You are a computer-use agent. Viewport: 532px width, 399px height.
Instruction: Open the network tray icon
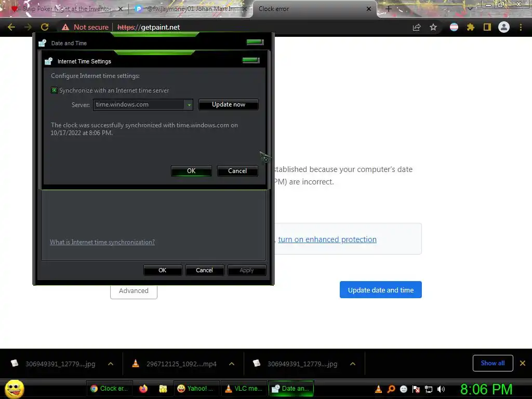click(429, 389)
